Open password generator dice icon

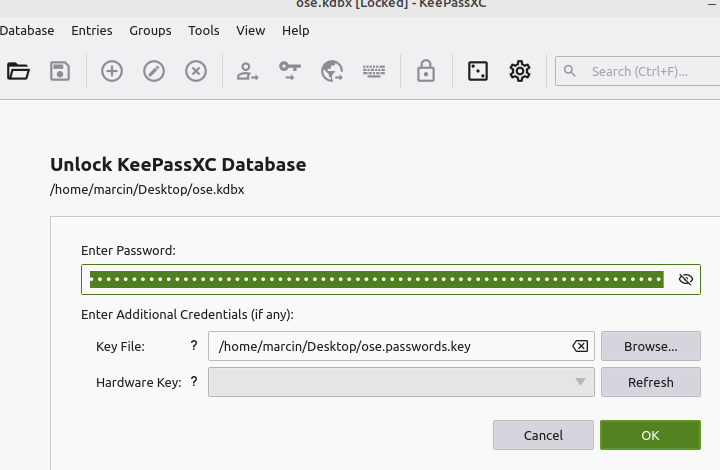[x=478, y=71]
